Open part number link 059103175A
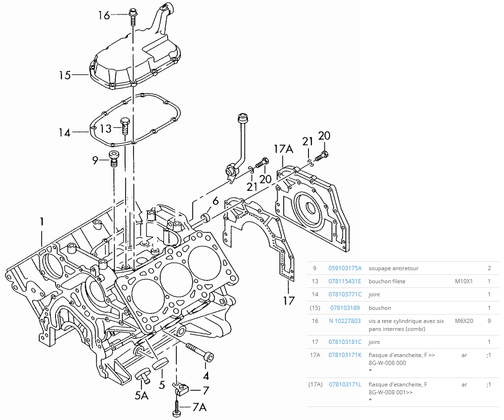The height and width of the screenshot is (420, 504). [x=345, y=268]
